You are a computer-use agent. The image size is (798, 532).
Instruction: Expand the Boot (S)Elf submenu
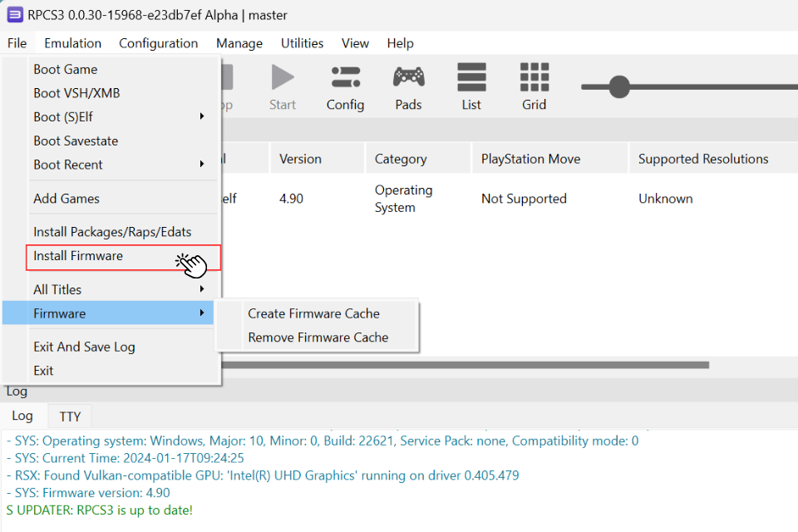(124, 117)
